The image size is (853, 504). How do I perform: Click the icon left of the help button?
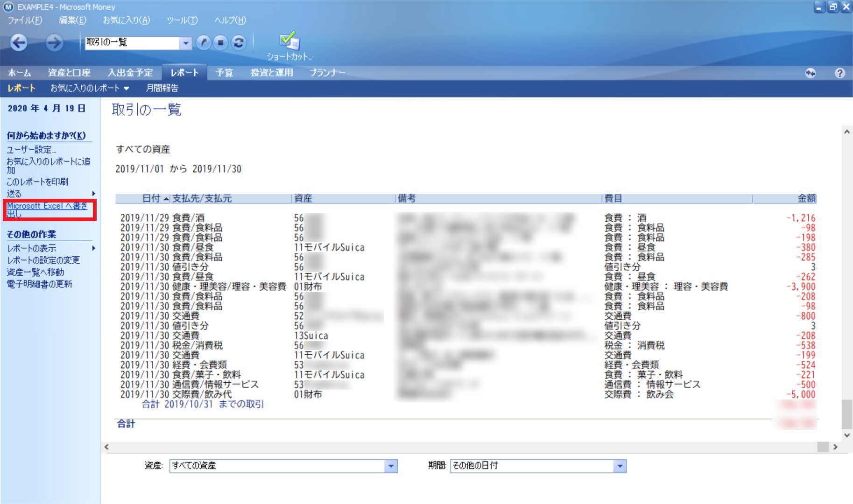(x=811, y=73)
